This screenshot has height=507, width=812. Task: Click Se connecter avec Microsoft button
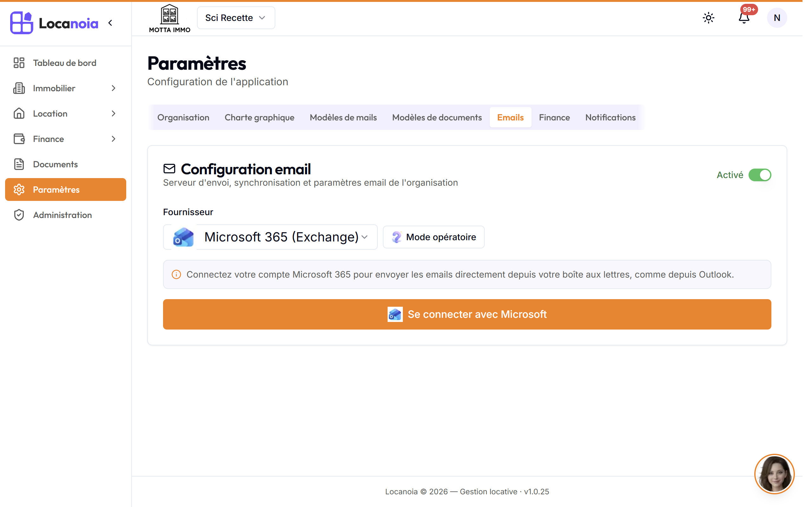point(467,314)
